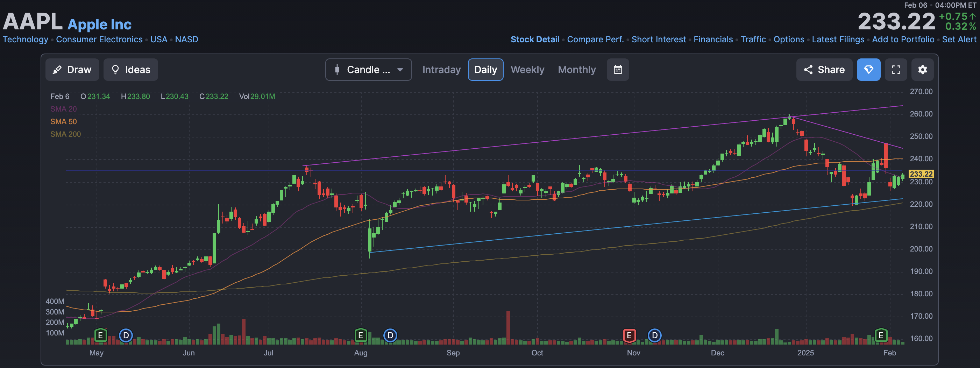Image resolution: width=980 pixels, height=368 pixels.
Task: Select the Daily timeframe
Action: (x=485, y=70)
